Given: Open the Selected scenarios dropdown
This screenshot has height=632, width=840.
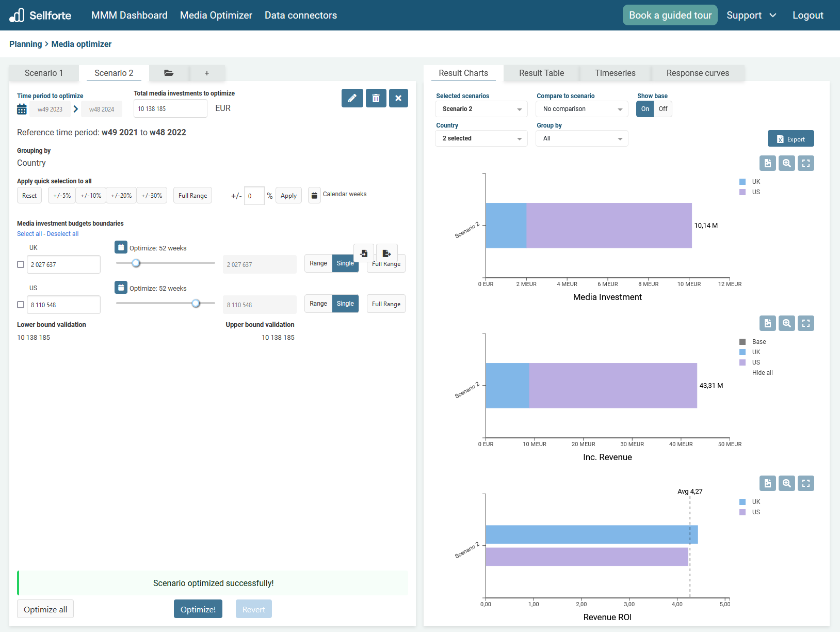Looking at the screenshot, I should (481, 109).
